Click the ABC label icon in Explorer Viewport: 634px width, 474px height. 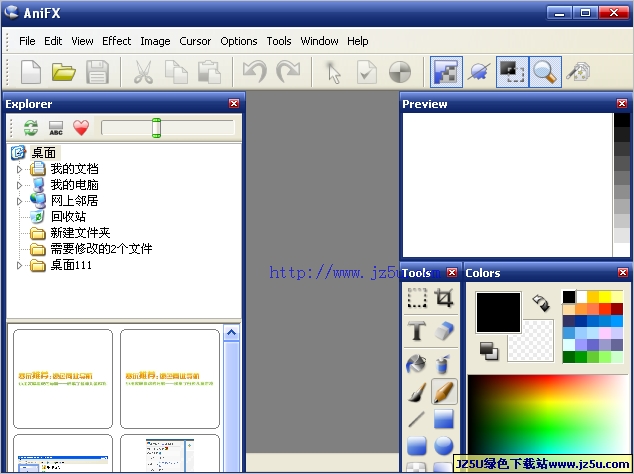tap(56, 128)
